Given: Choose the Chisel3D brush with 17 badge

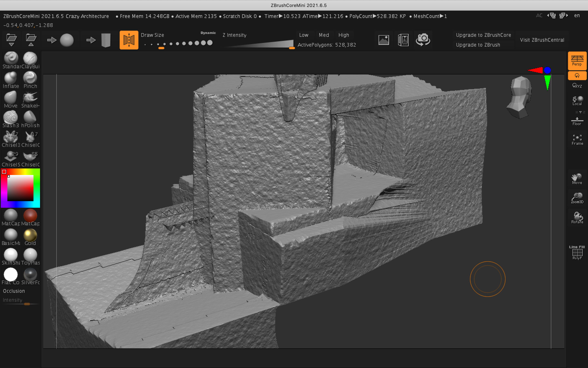Looking at the screenshot, I should tap(11, 139).
